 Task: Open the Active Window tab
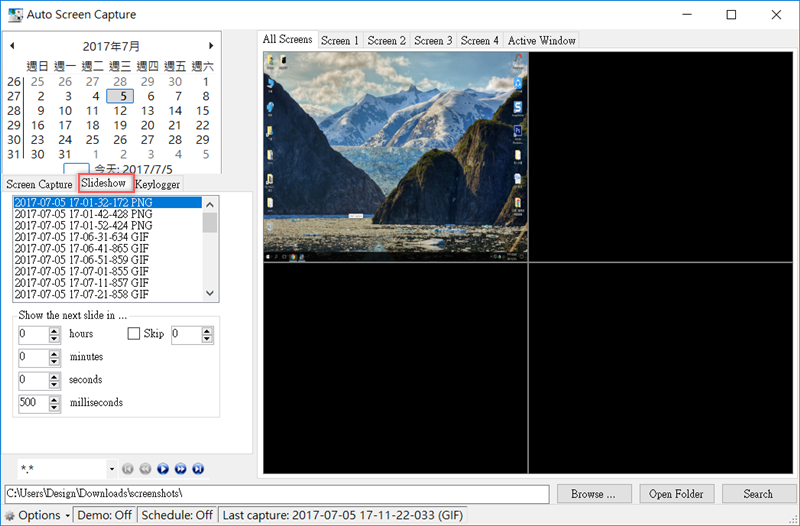541,41
